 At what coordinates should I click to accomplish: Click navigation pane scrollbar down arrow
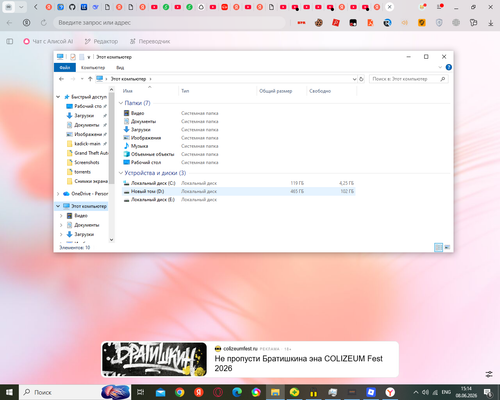point(112,240)
